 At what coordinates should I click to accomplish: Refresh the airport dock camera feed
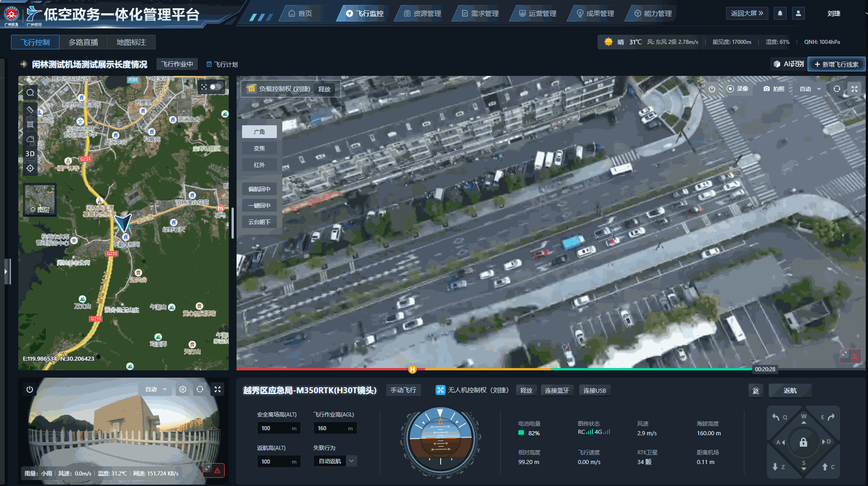coord(200,389)
